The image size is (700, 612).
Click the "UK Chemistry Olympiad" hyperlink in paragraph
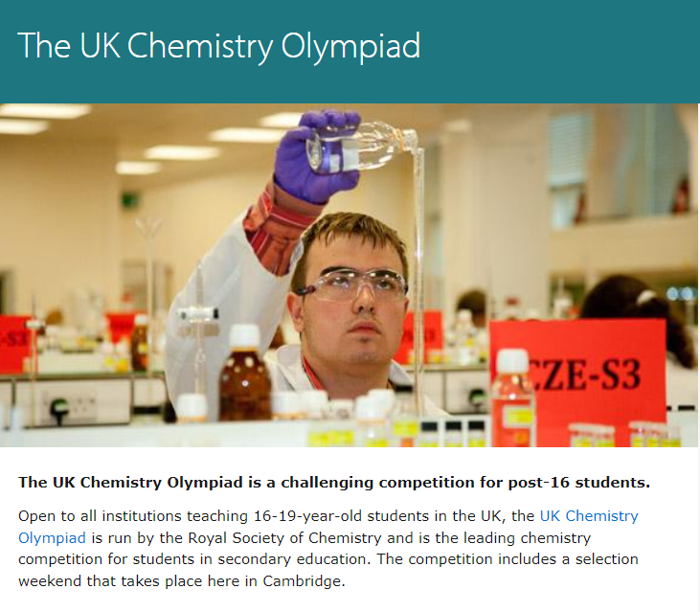(x=588, y=516)
